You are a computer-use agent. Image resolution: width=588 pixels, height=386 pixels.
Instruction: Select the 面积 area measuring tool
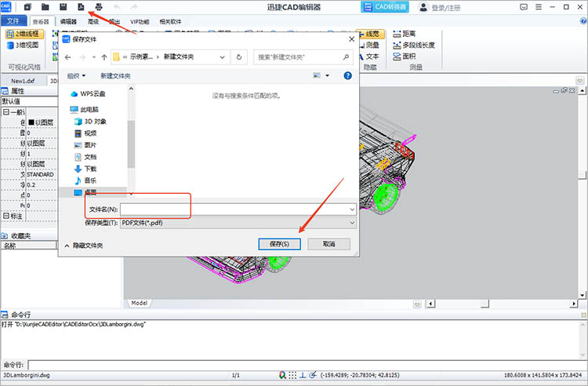pyautogui.click(x=405, y=56)
